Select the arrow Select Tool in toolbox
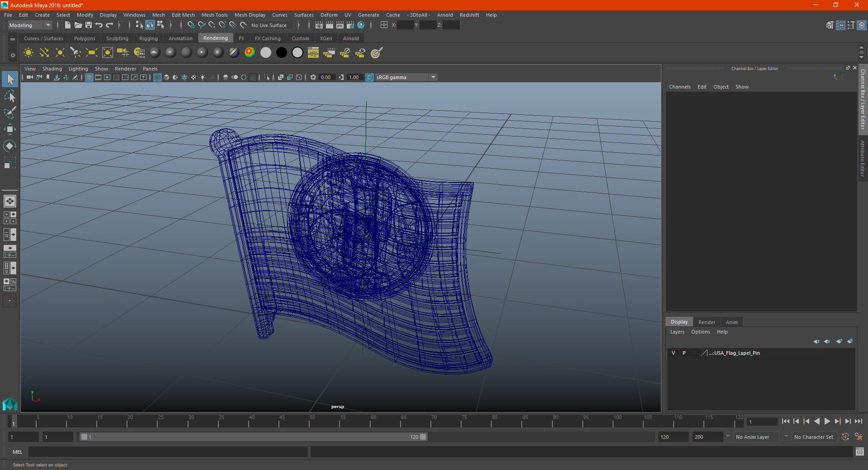Viewport: 868px width, 470px height. [10, 80]
